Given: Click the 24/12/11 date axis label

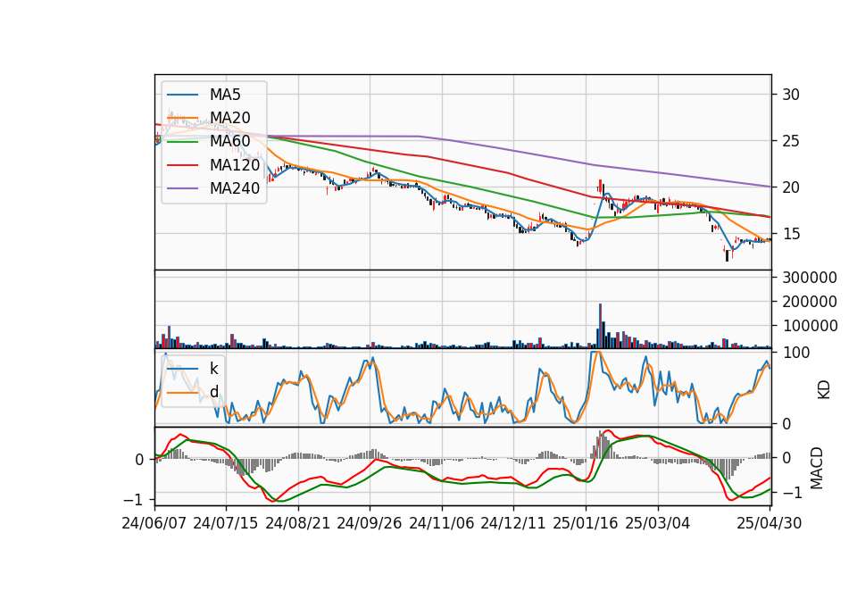Looking at the screenshot, I should pyautogui.click(x=513, y=523).
